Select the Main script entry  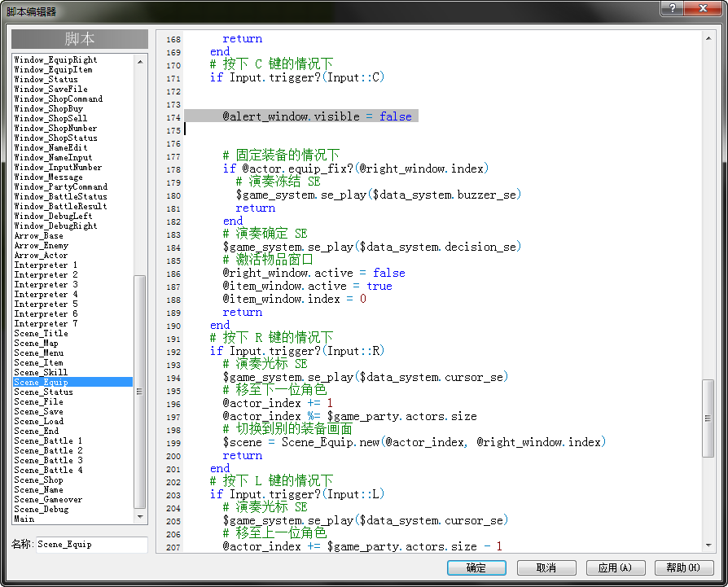tap(24, 519)
